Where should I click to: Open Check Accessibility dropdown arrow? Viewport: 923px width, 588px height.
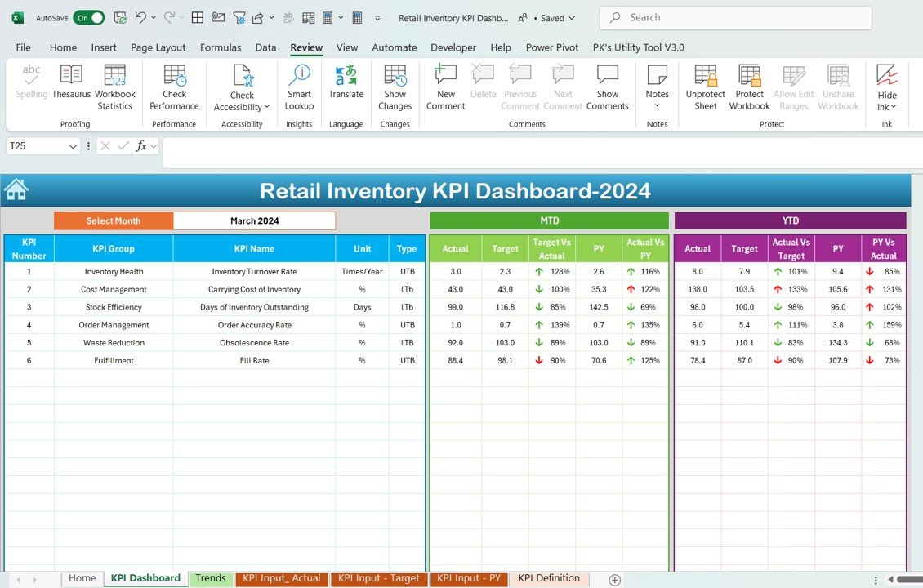[x=266, y=107]
